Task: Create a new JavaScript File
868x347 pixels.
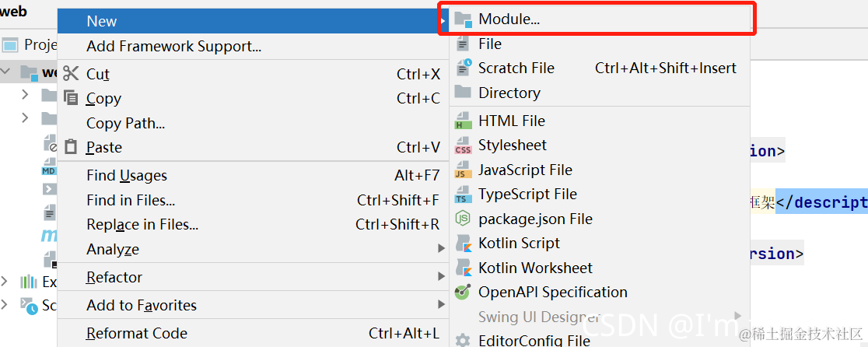Action: click(x=599, y=170)
